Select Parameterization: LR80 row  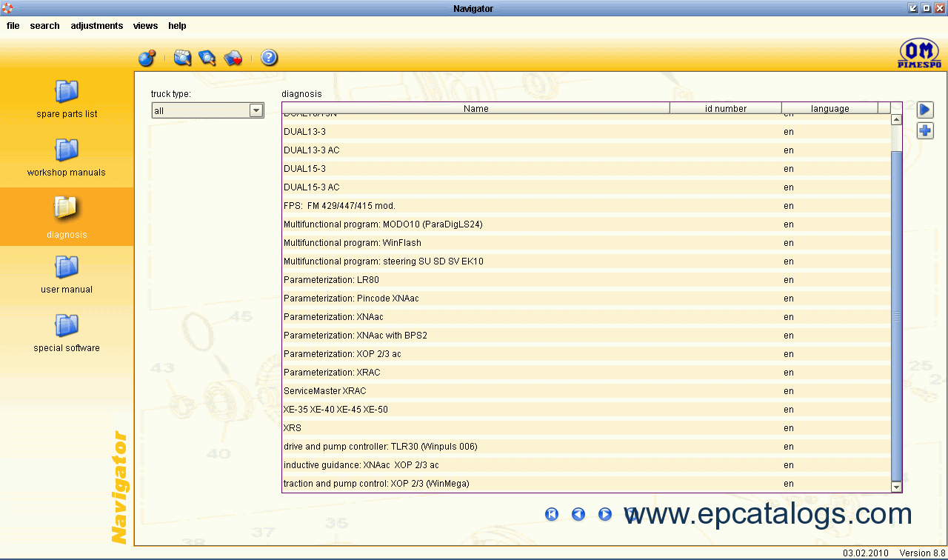[x=587, y=280]
